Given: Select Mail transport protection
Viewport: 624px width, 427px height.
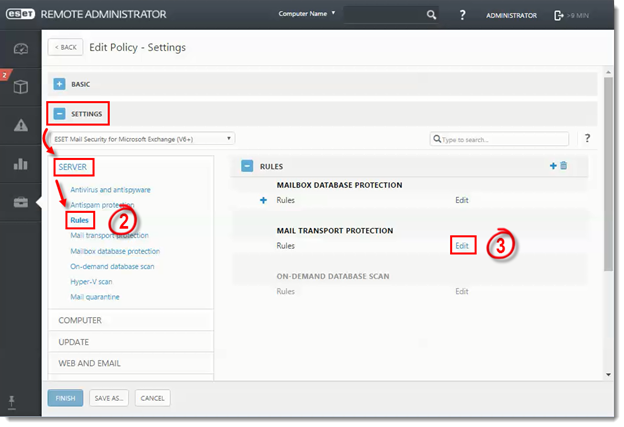Looking at the screenshot, I should click(x=109, y=236).
